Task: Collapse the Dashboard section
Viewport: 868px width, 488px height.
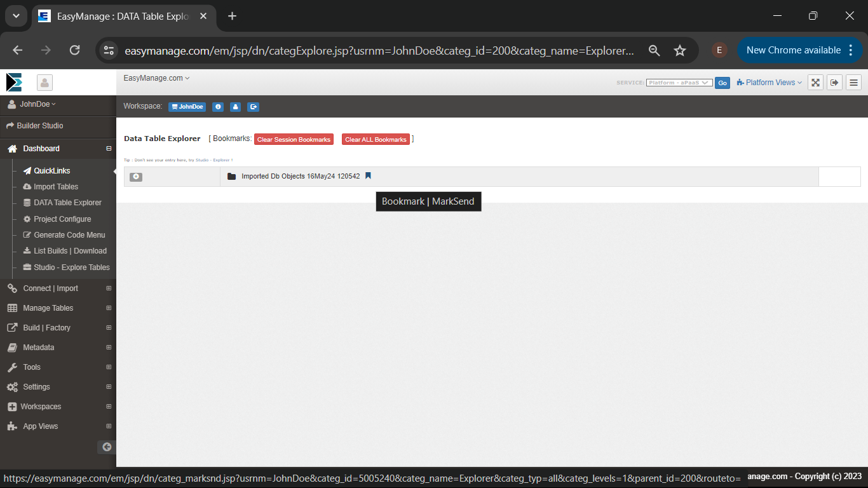Action: point(109,149)
